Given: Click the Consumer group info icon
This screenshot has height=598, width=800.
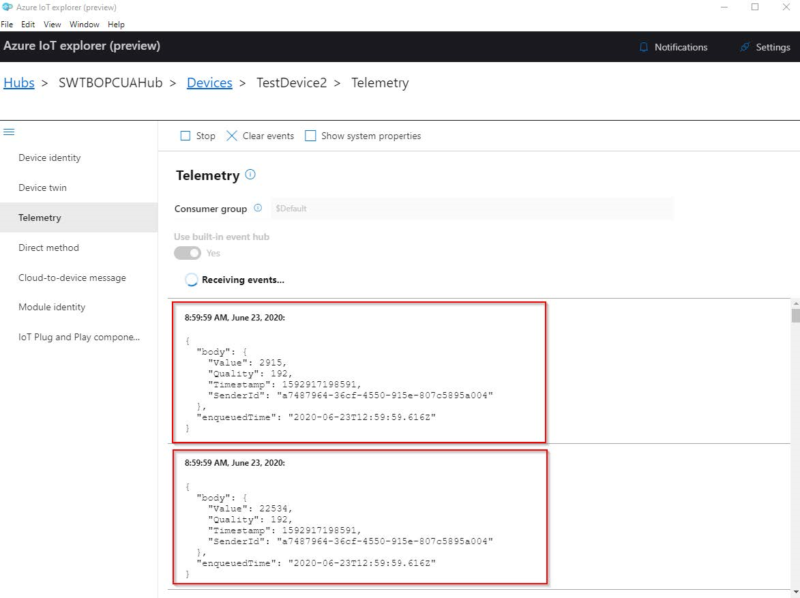Looking at the screenshot, I should pos(258,208).
